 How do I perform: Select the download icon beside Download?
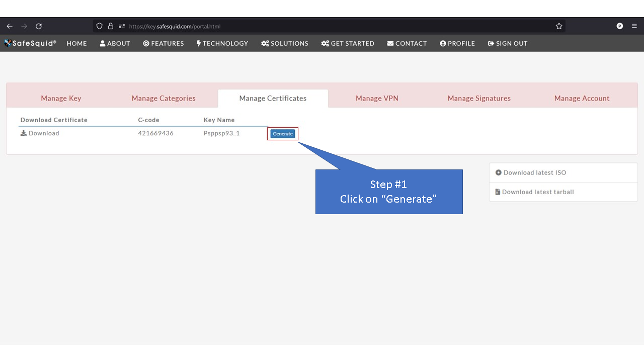23,133
